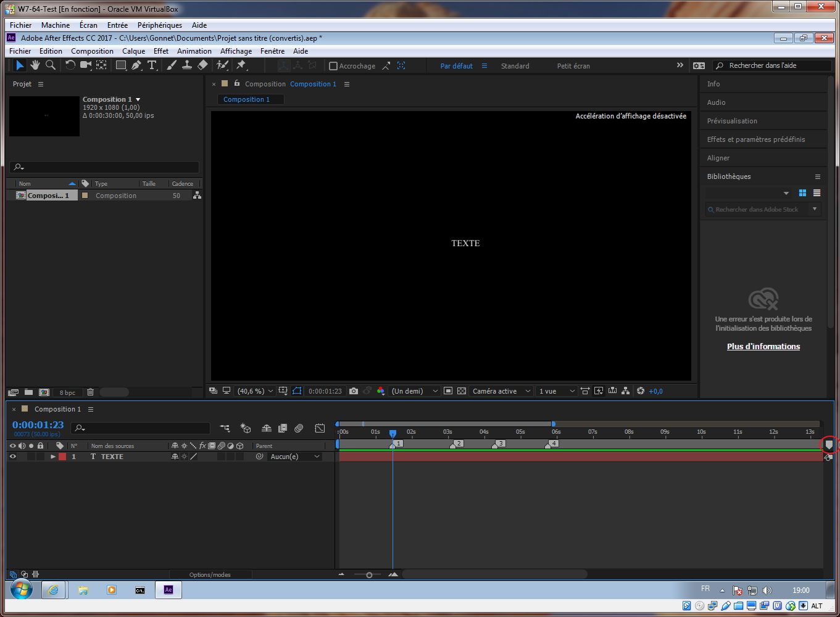Select the Hand tool
The width and height of the screenshot is (840, 617).
35,65
